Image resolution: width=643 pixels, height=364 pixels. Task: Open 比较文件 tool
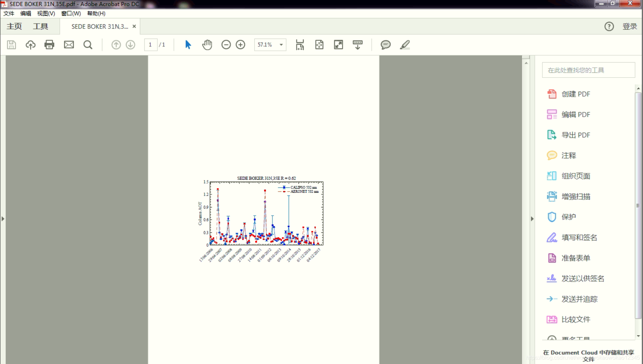click(568, 319)
